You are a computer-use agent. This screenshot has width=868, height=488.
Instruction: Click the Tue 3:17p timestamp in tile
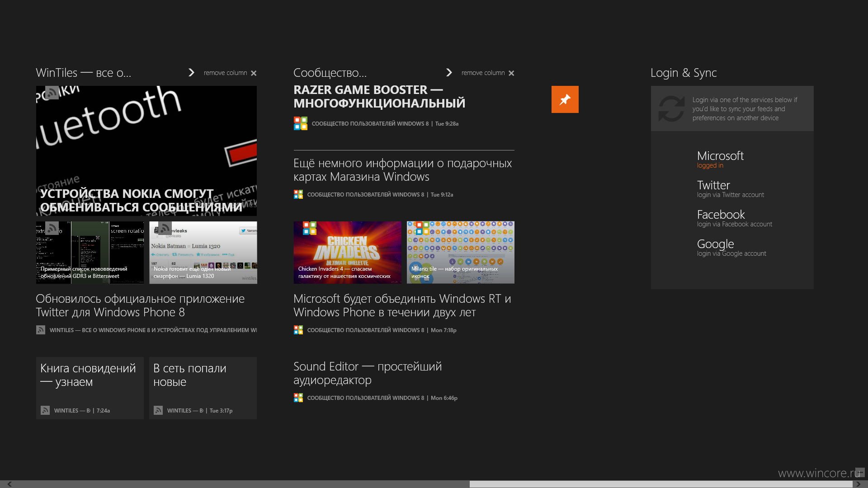(221, 410)
